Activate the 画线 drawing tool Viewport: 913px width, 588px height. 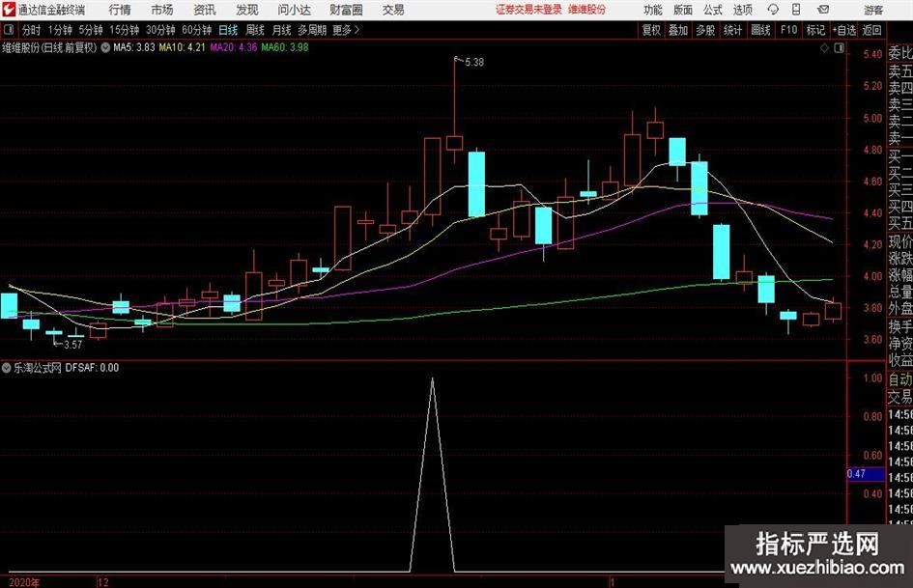pyautogui.click(x=760, y=30)
